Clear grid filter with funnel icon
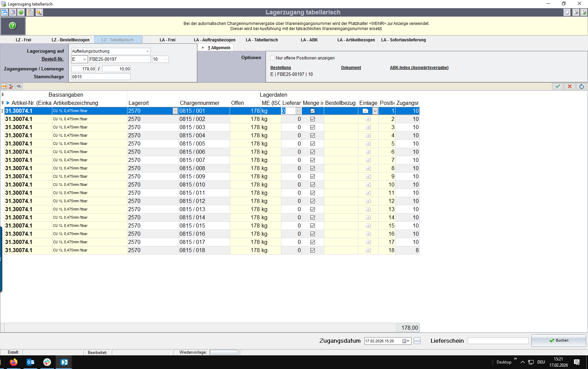This screenshot has width=588, height=369. tap(12, 86)
